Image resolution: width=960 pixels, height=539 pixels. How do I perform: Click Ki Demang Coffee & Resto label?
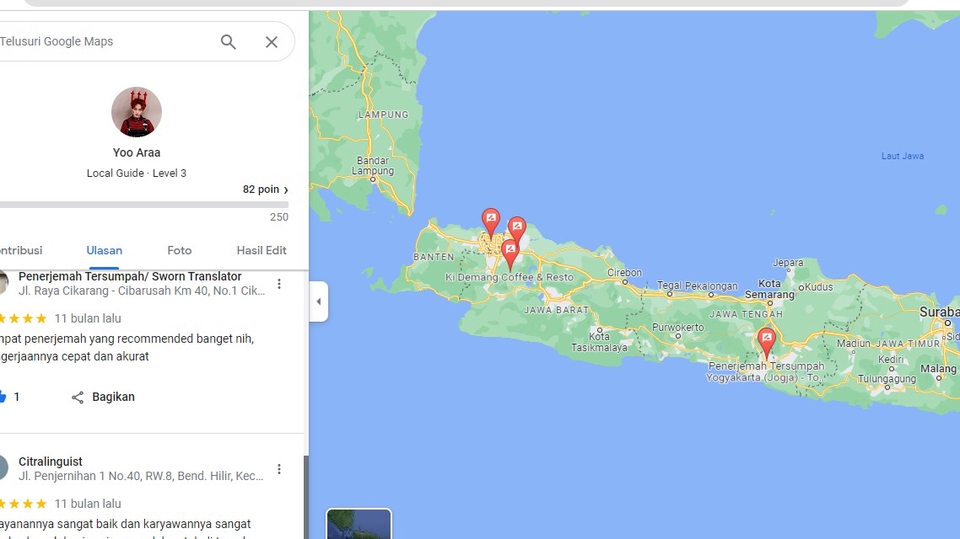coord(509,277)
